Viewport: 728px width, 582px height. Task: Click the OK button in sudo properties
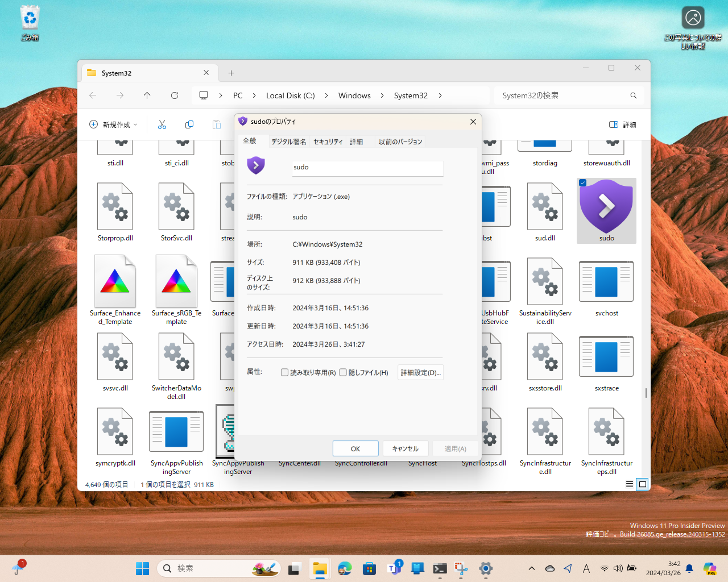[355, 448]
